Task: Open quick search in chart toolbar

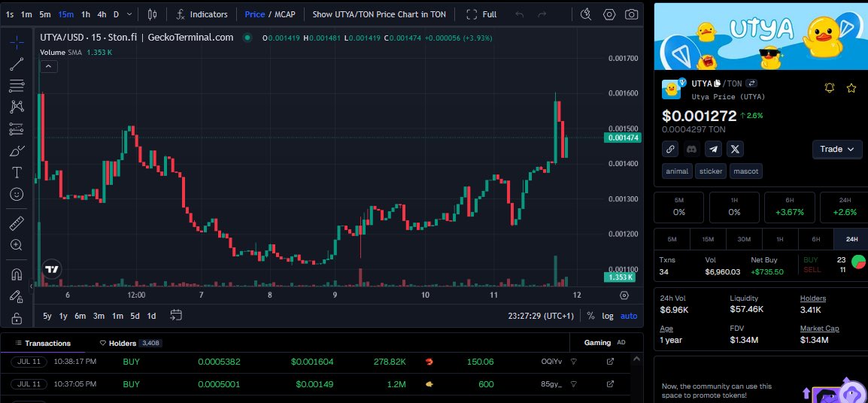Action: (x=586, y=14)
